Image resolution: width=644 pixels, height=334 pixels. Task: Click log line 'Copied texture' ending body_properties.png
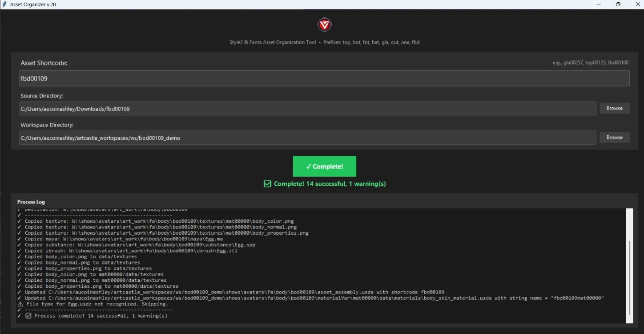click(x=166, y=233)
